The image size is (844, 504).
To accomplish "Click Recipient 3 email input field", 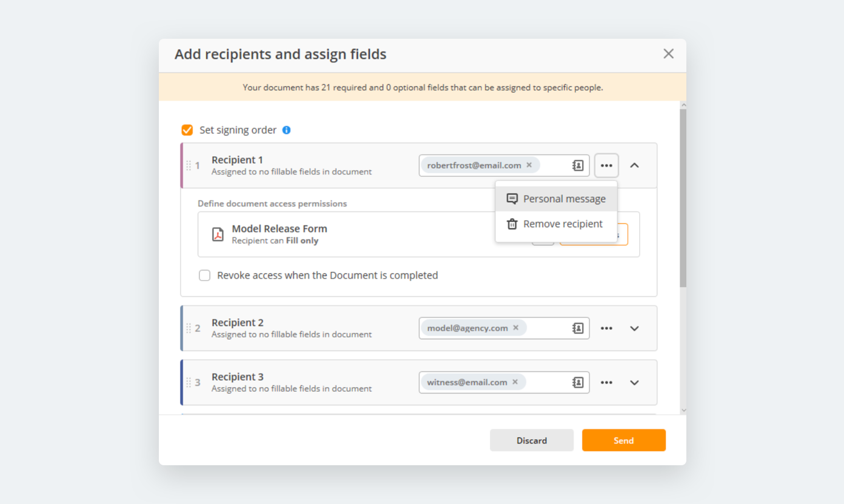I will [548, 382].
